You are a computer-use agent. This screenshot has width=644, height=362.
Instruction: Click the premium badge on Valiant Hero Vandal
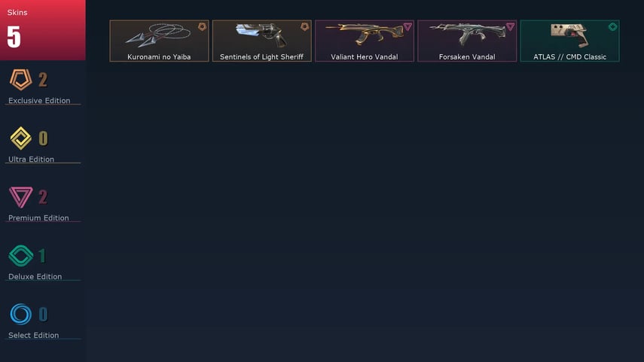click(407, 26)
